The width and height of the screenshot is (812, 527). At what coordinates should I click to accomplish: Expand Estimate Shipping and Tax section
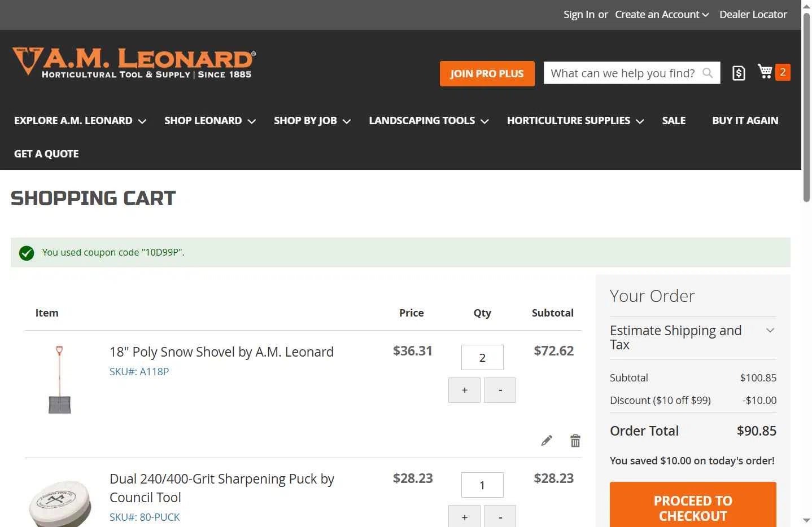(x=693, y=337)
